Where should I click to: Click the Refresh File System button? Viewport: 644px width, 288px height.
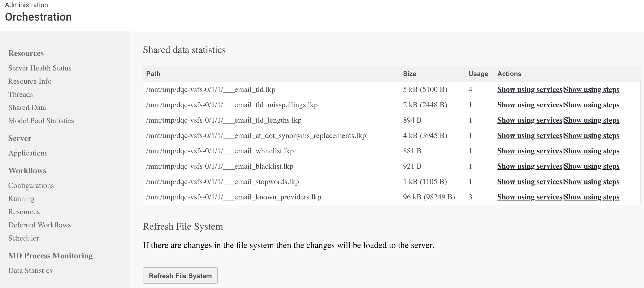coord(180,275)
